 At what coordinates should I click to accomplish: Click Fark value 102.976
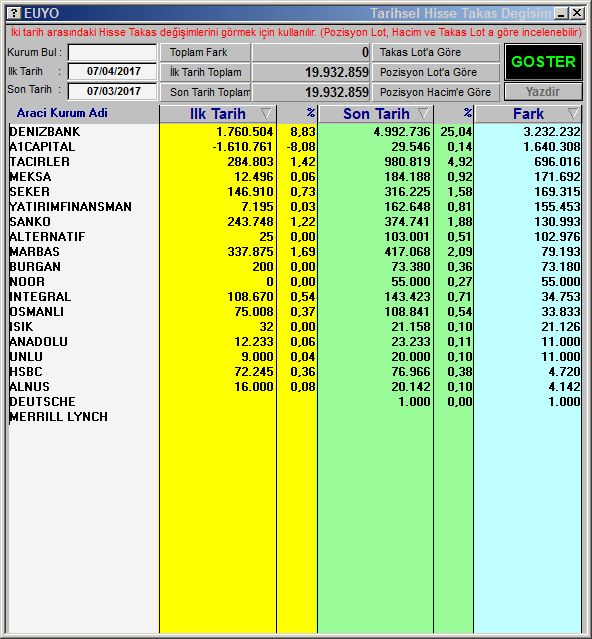pyautogui.click(x=557, y=237)
